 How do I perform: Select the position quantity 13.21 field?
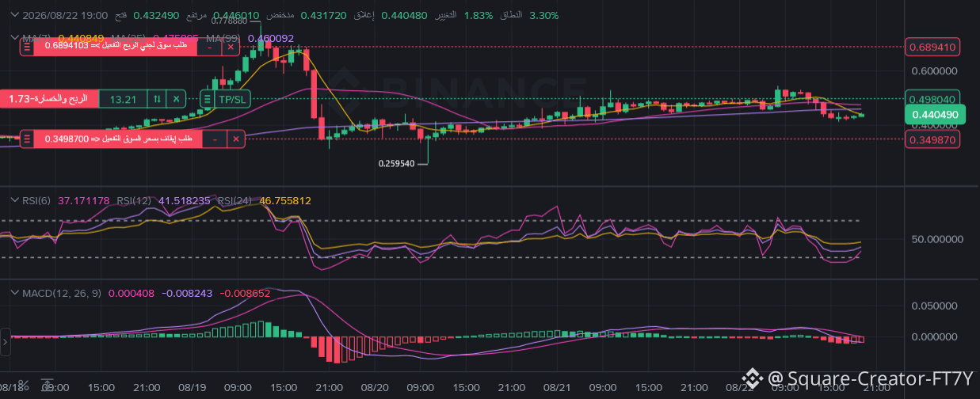click(x=124, y=99)
